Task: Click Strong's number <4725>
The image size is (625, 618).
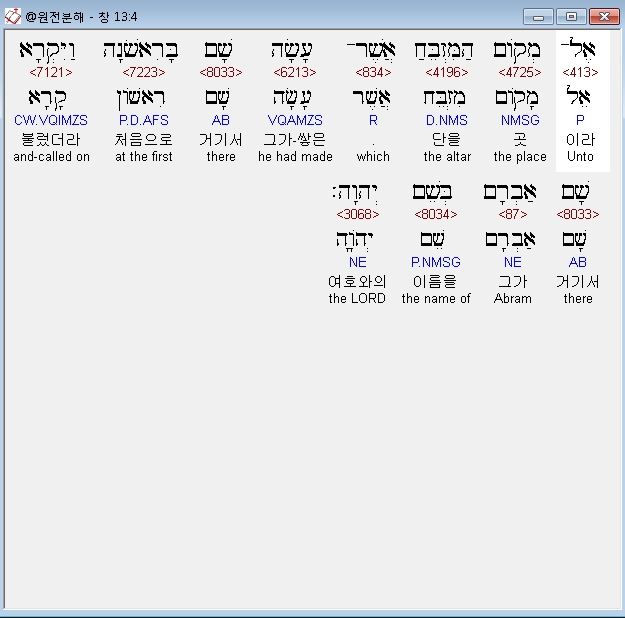Action: coord(520,72)
